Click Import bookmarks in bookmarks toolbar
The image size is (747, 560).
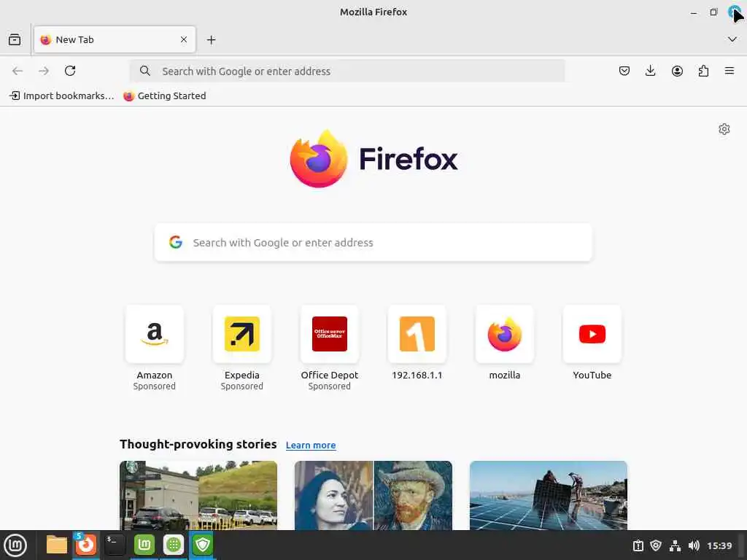pyautogui.click(x=62, y=96)
